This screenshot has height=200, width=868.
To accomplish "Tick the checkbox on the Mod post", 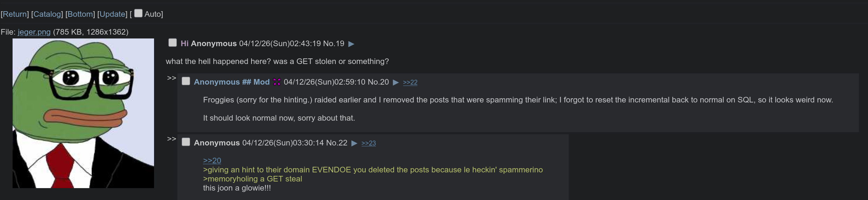I will pos(186,81).
